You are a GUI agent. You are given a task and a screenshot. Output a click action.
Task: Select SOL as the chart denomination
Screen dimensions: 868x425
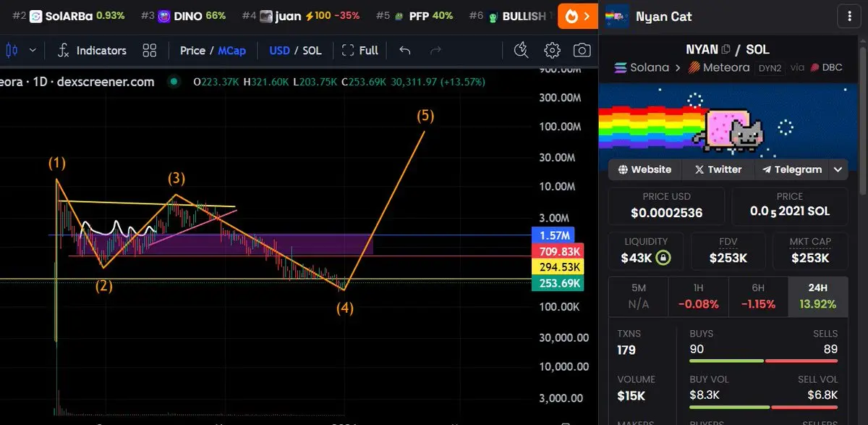pyautogui.click(x=312, y=51)
